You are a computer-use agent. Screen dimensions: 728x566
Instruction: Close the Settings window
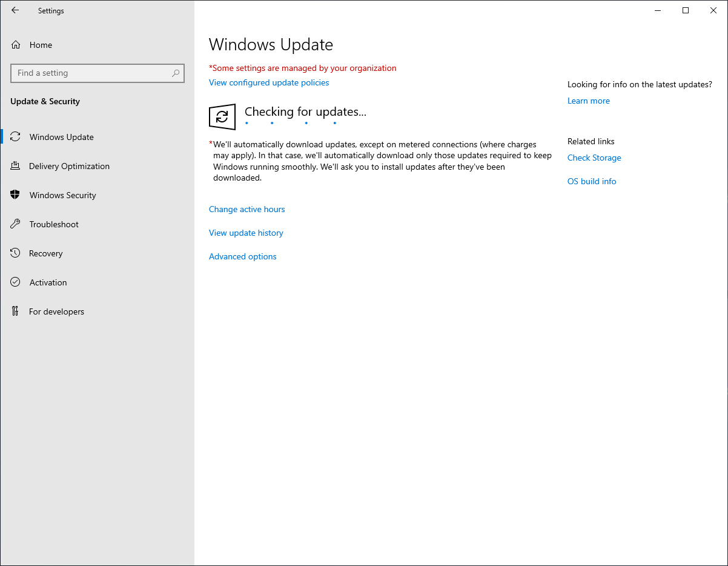pos(713,10)
